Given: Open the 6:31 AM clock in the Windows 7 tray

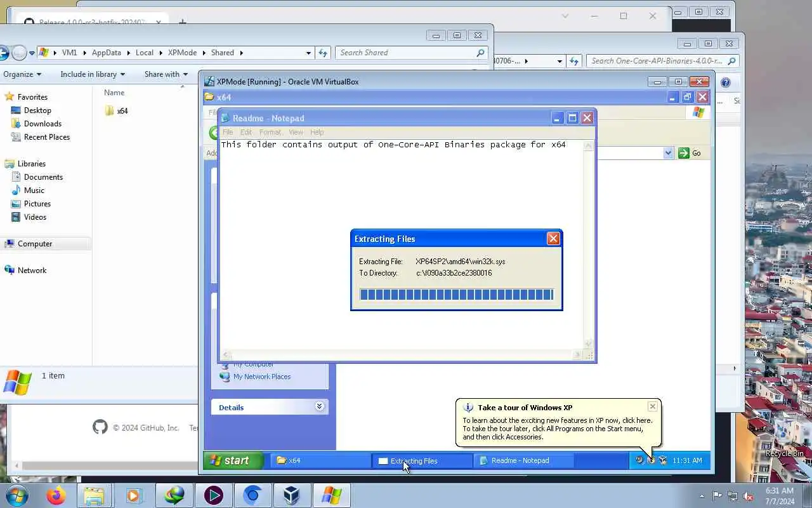Looking at the screenshot, I should 780,496.
